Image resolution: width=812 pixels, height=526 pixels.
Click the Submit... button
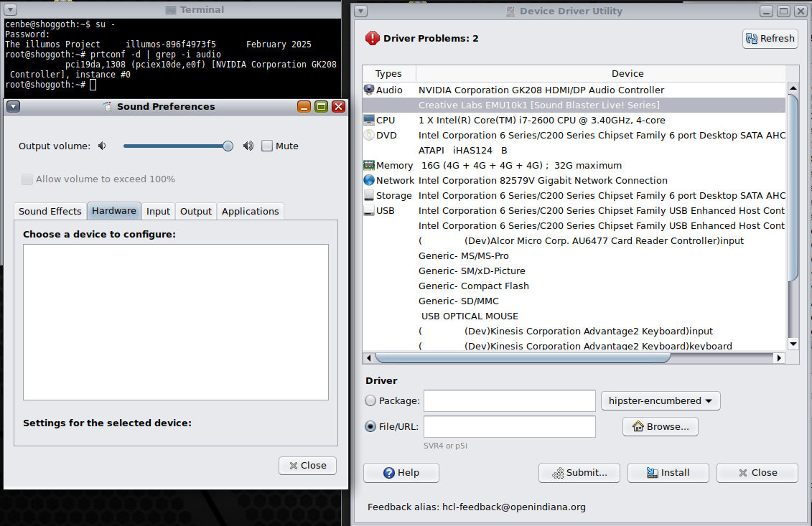pos(579,473)
